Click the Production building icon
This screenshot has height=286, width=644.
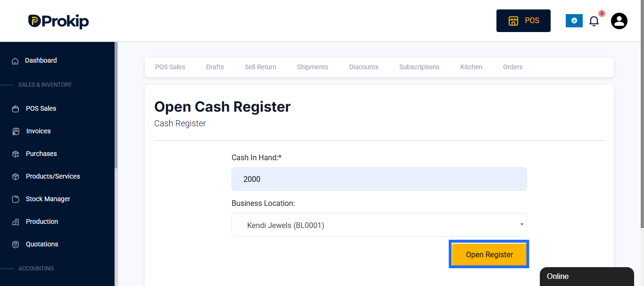pos(16,222)
